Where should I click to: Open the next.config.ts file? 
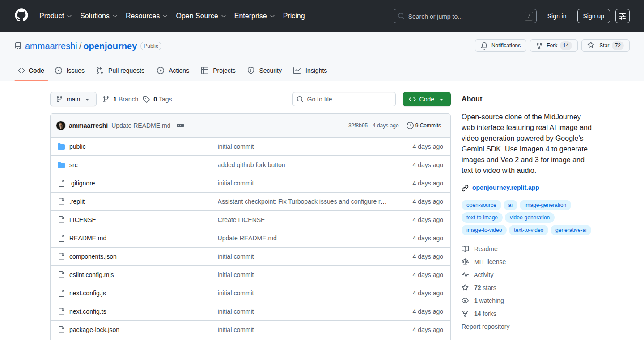88,311
